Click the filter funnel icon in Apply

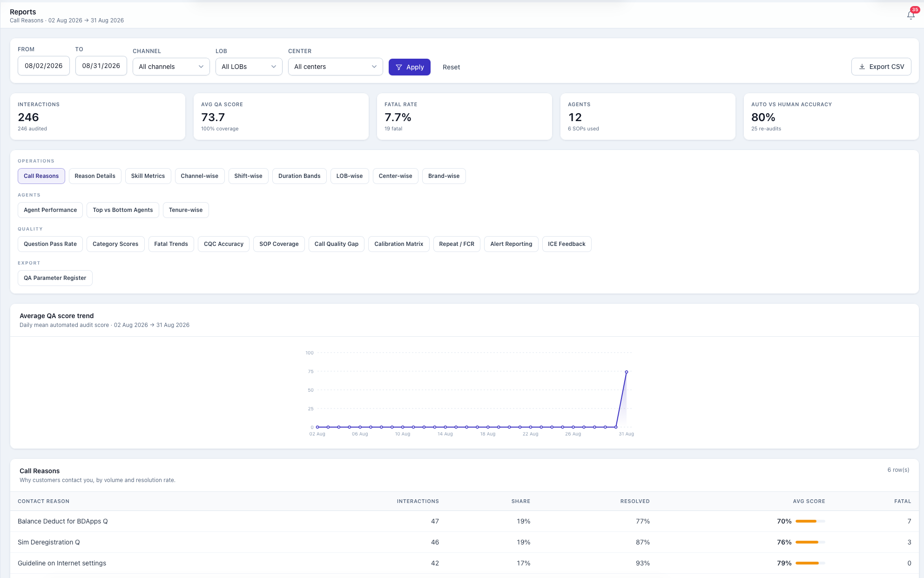399,67
